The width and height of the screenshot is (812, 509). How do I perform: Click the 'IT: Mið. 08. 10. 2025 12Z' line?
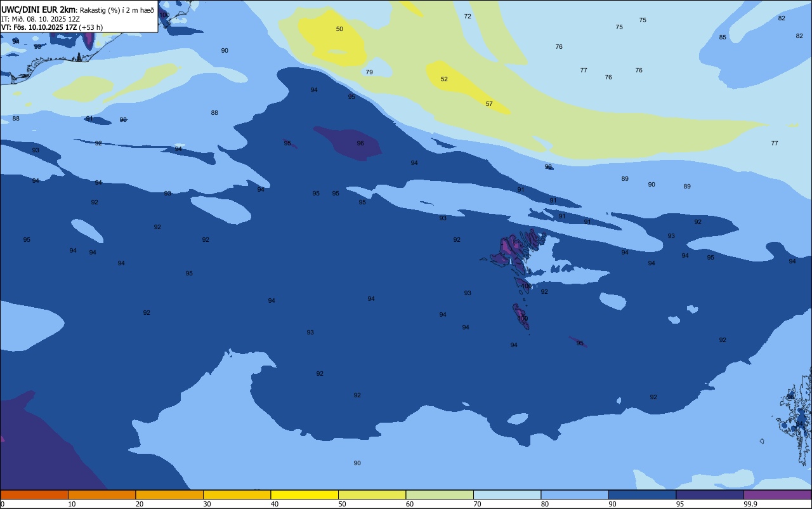coord(41,19)
